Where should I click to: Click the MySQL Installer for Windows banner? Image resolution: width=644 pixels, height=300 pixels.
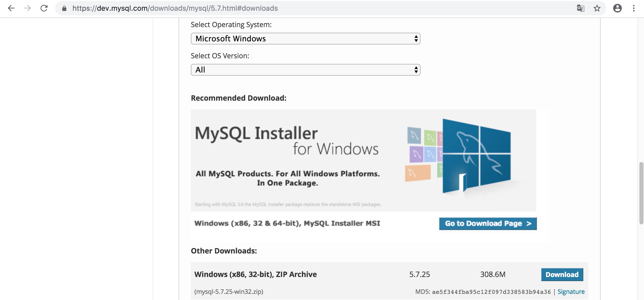click(x=363, y=160)
